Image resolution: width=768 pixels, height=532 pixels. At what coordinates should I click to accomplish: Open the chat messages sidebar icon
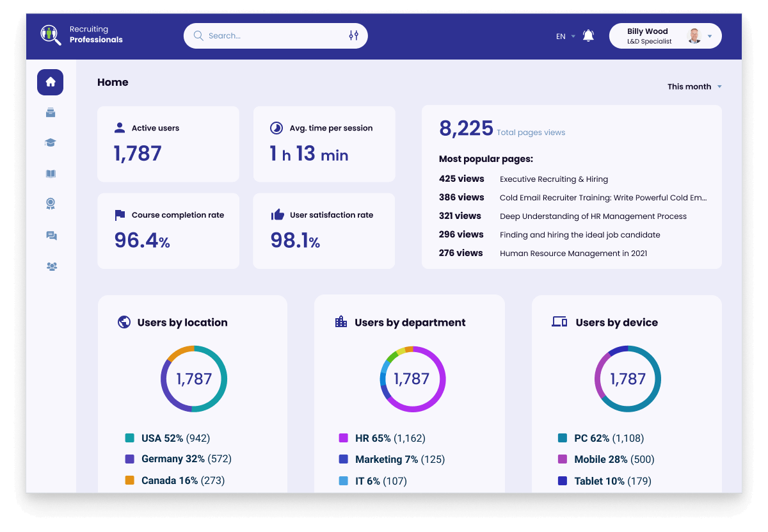(51, 236)
